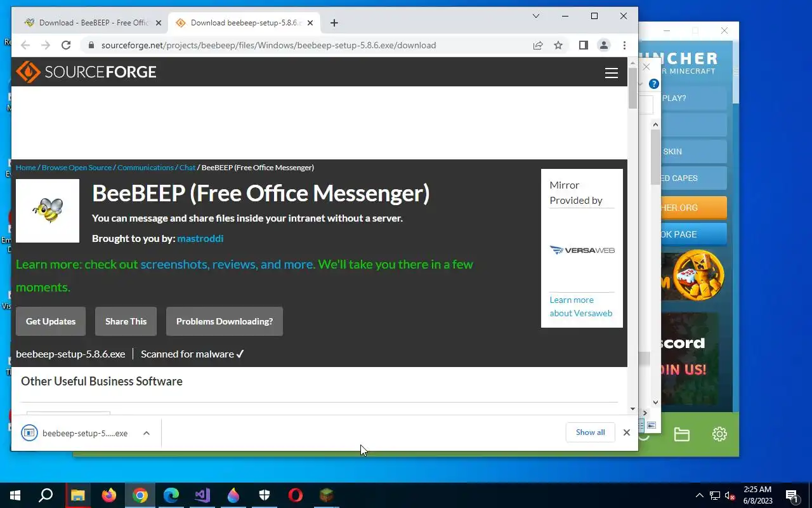The image size is (812, 508).
Task: Click the muted volume tray icon
Action: (x=730, y=496)
